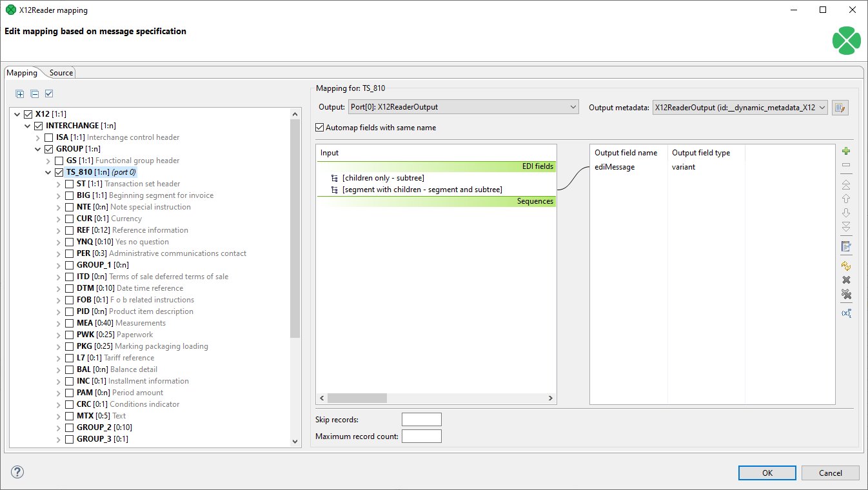Select the Mapping tab
This screenshot has height=490, width=868.
[22, 73]
